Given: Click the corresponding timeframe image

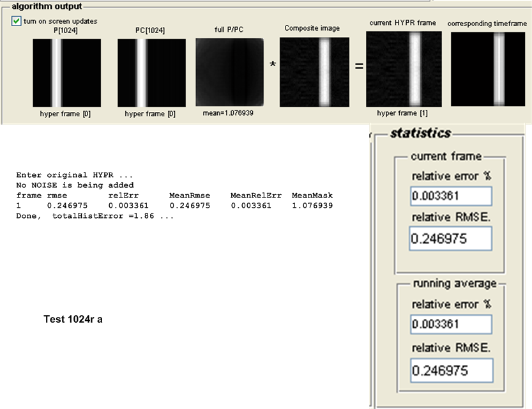Looking at the screenshot, I should [x=487, y=69].
